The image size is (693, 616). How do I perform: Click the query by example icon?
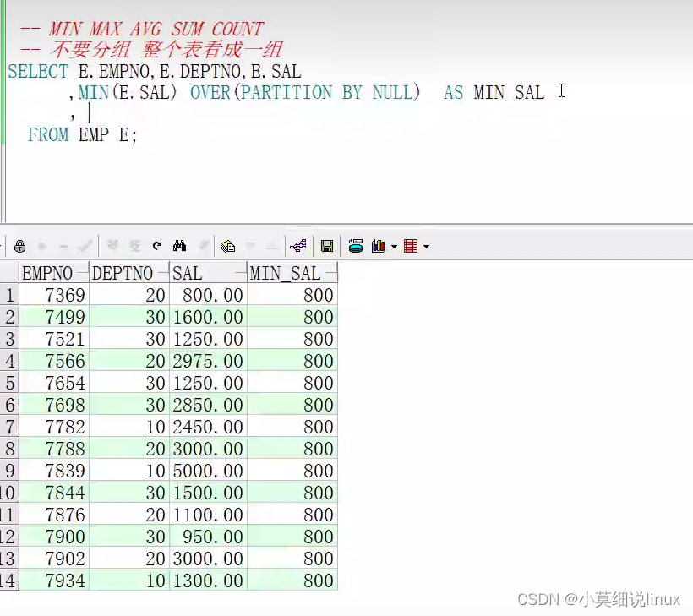tap(228, 246)
